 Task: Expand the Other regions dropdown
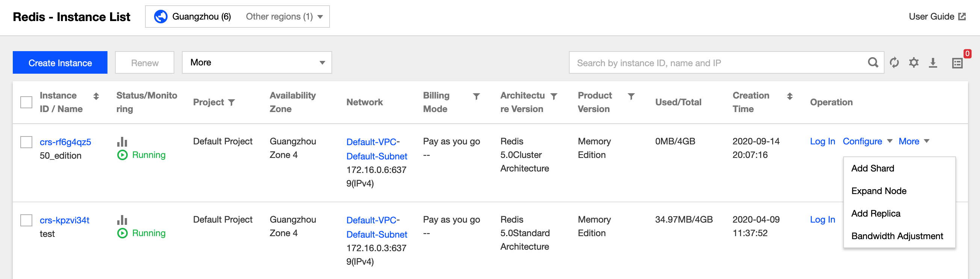pyautogui.click(x=284, y=17)
